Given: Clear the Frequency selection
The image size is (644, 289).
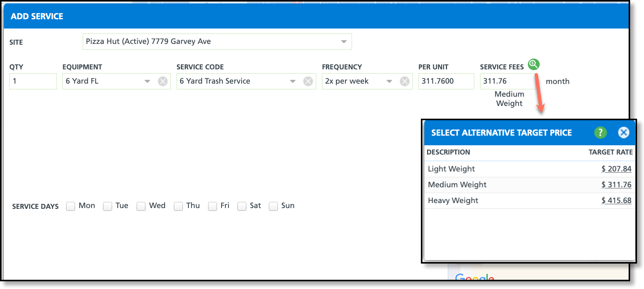Looking at the screenshot, I should pyautogui.click(x=405, y=81).
